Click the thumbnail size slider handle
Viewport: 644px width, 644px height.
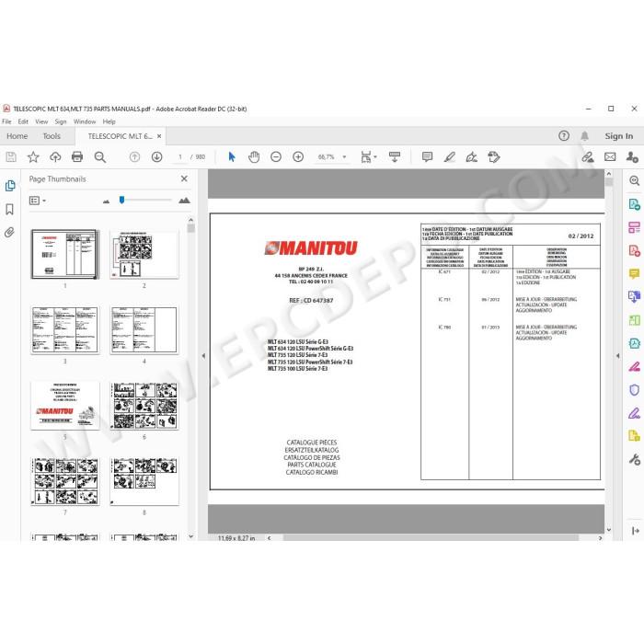[121, 200]
